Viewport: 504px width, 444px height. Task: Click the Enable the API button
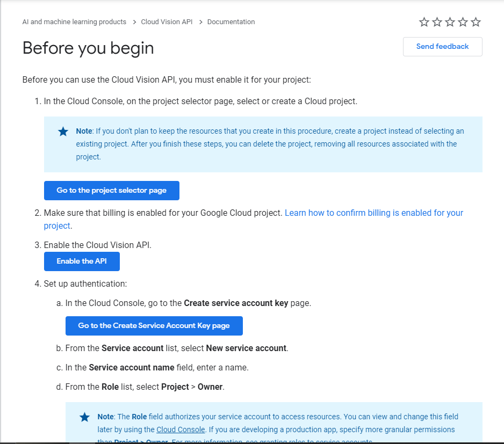(x=82, y=261)
